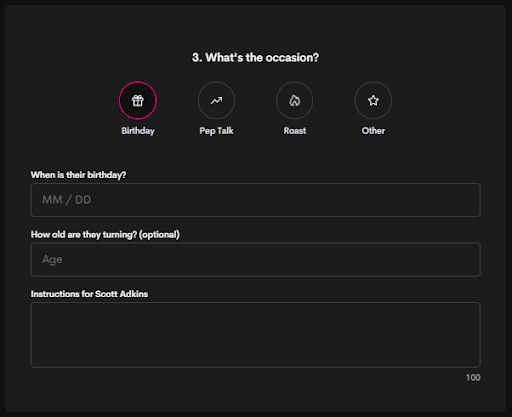Click the Roast text label
Viewport: 512px width, 417px height.
[x=295, y=131]
